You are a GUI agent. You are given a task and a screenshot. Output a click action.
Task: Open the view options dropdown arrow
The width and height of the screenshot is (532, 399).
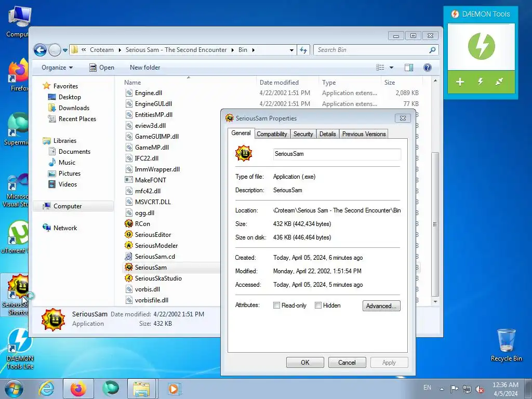(x=391, y=68)
